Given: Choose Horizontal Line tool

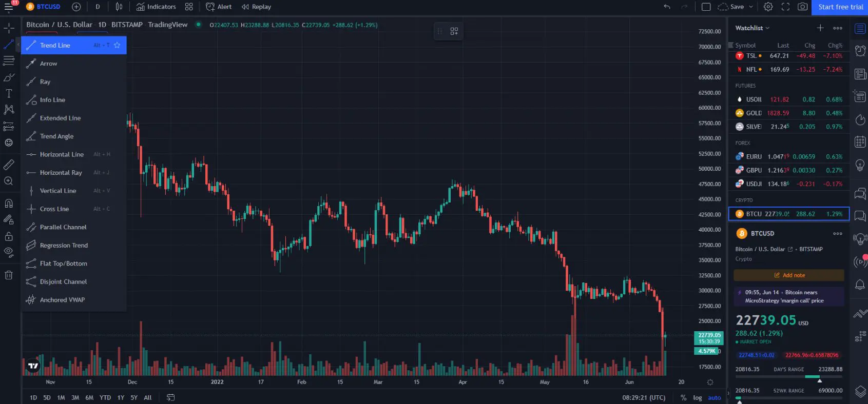Looking at the screenshot, I should point(73,154).
